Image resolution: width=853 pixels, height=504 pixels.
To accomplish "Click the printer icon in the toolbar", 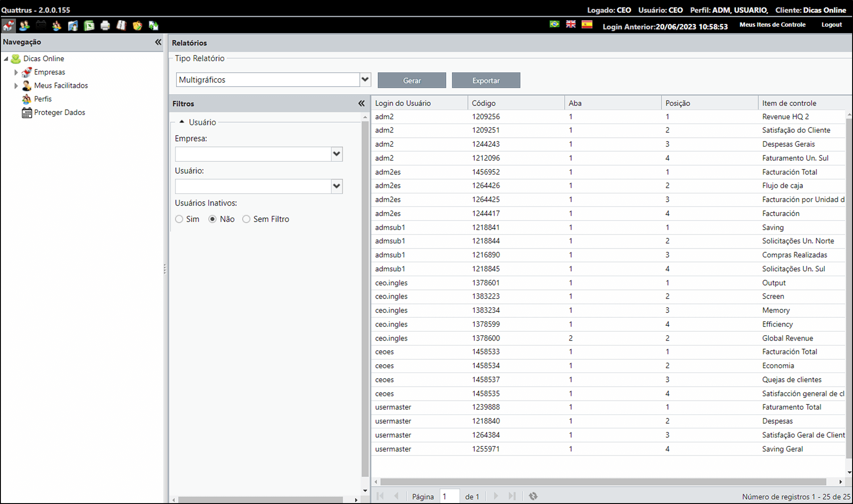I will pyautogui.click(x=105, y=25).
